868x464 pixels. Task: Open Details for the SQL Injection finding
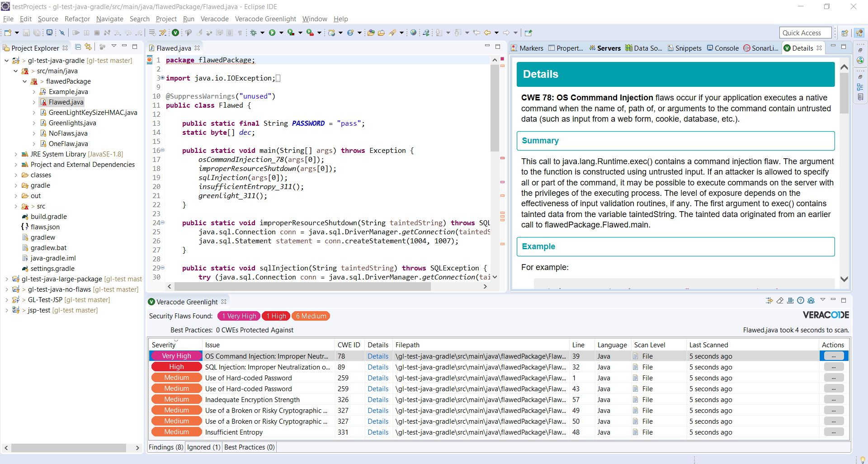point(378,367)
